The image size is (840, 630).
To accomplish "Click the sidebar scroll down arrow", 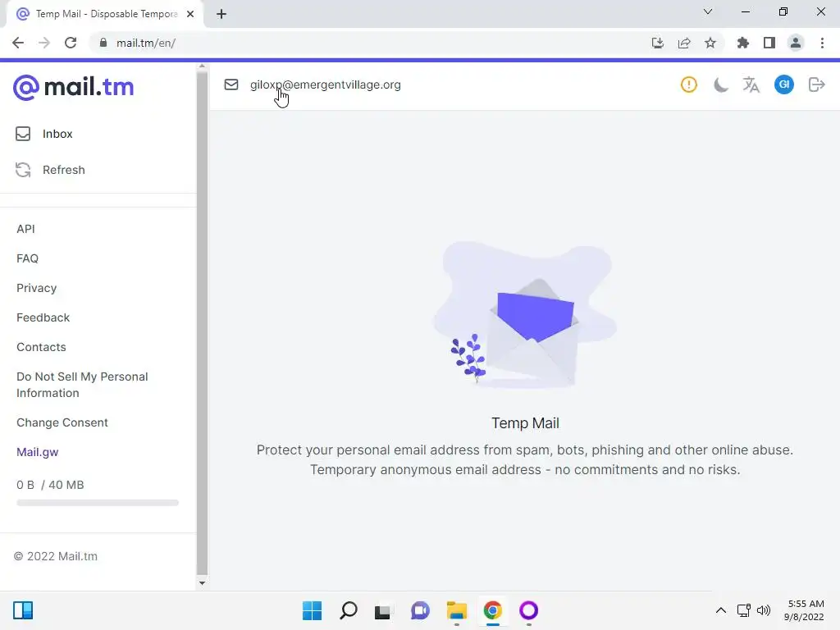I will [x=202, y=583].
